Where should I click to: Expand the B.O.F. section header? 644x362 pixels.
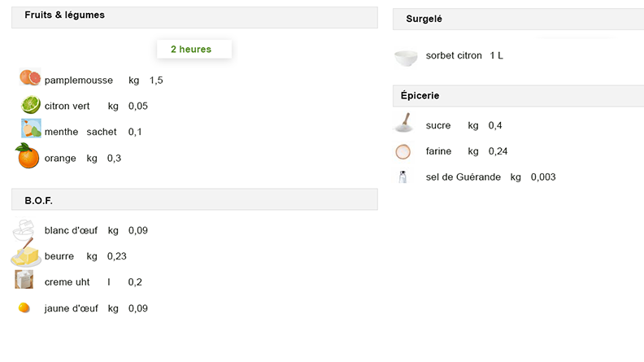pyautogui.click(x=194, y=199)
